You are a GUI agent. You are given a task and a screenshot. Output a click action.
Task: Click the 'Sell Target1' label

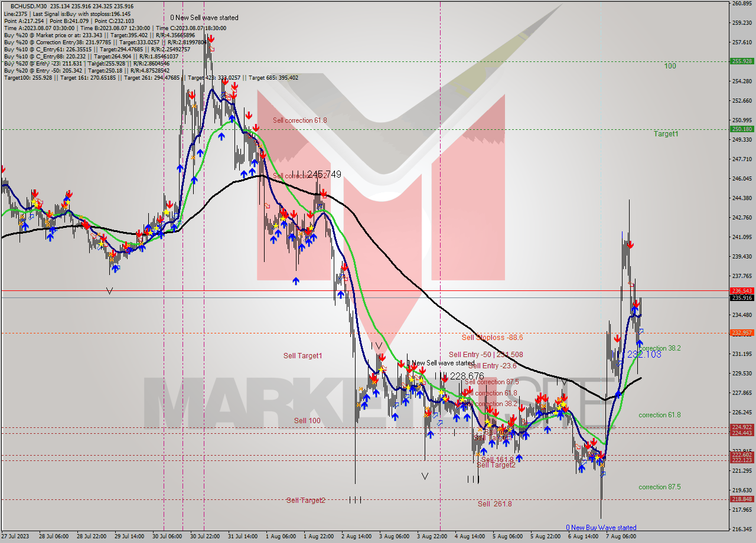click(302, 355)
